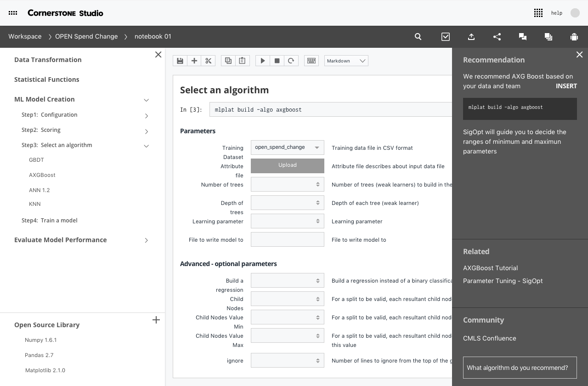
Task: Click the upload icon in header
Action: coord(471,37)
